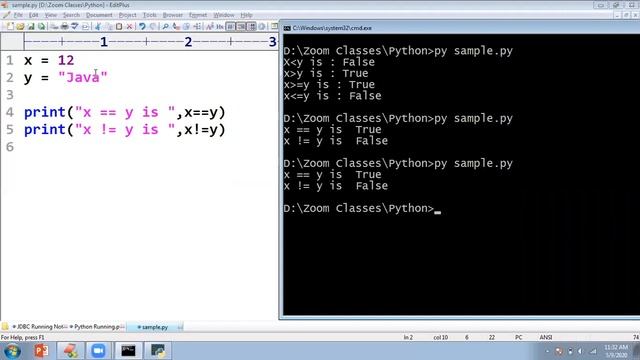The width and height of the screenshot is (640, 360).
Task: Open the Tools menu
Action: pyautogui.click(x=149, y=15)
